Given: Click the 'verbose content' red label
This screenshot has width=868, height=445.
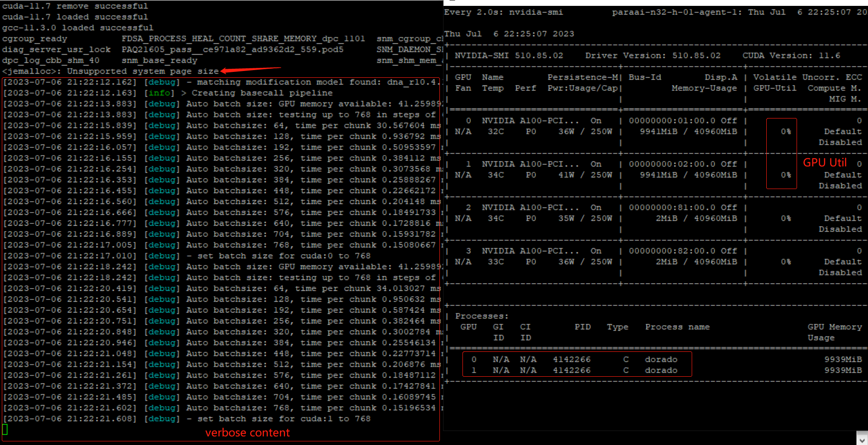Looking at the screenshot, I should point(247,432).
